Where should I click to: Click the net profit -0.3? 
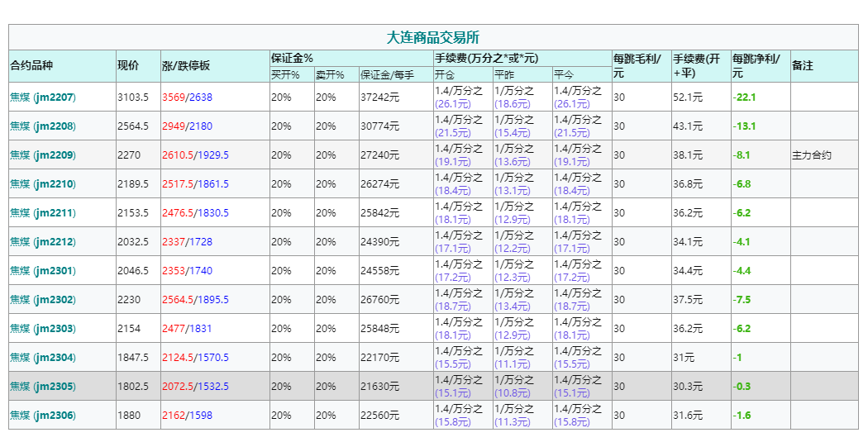[742, 387]
